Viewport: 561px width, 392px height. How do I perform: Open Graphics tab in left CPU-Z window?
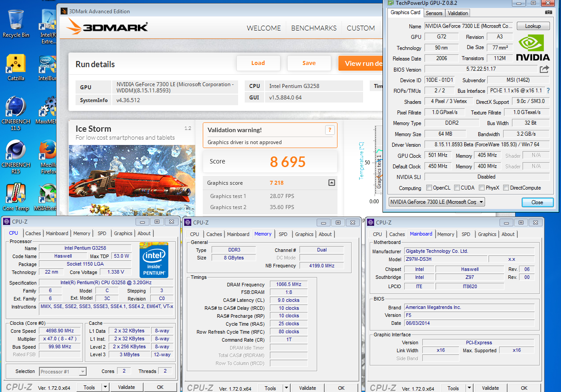click(123, 233)
